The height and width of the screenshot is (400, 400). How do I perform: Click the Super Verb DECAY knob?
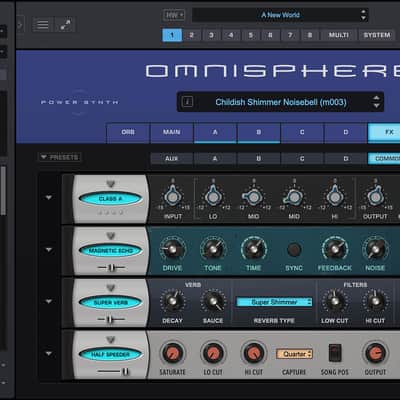point(172,301)
